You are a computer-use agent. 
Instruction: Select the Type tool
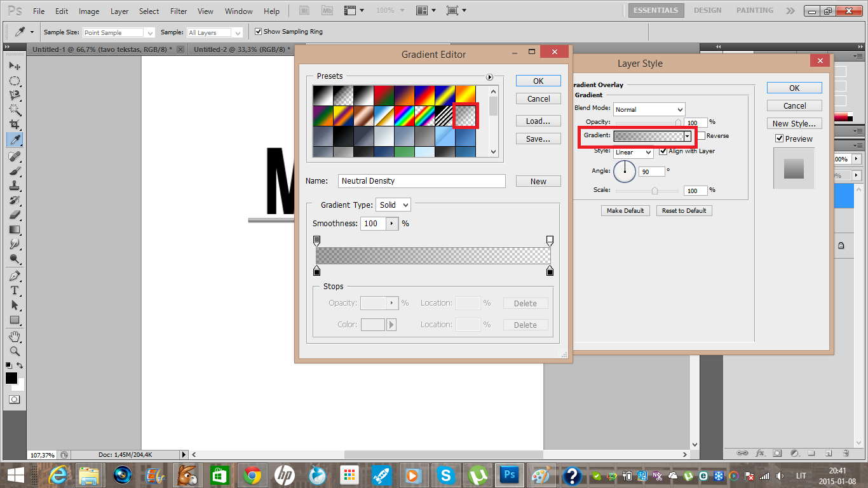pyautogui.click(x=14, y=290)
